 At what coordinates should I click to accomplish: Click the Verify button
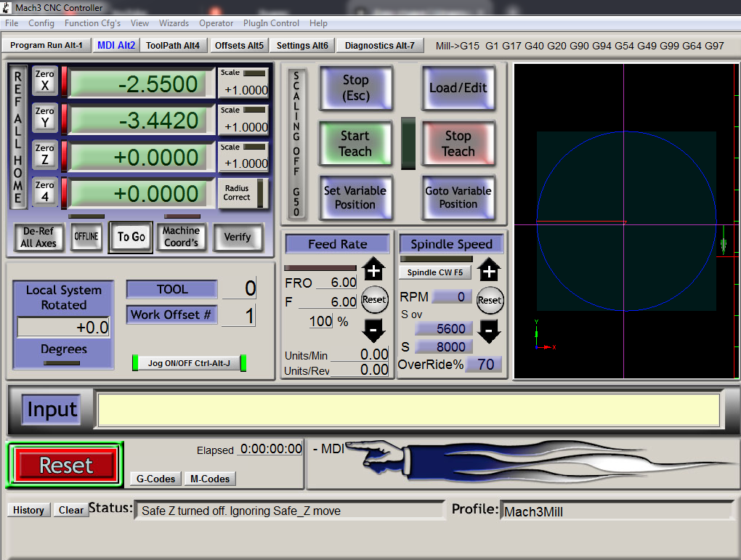(238, 237)
